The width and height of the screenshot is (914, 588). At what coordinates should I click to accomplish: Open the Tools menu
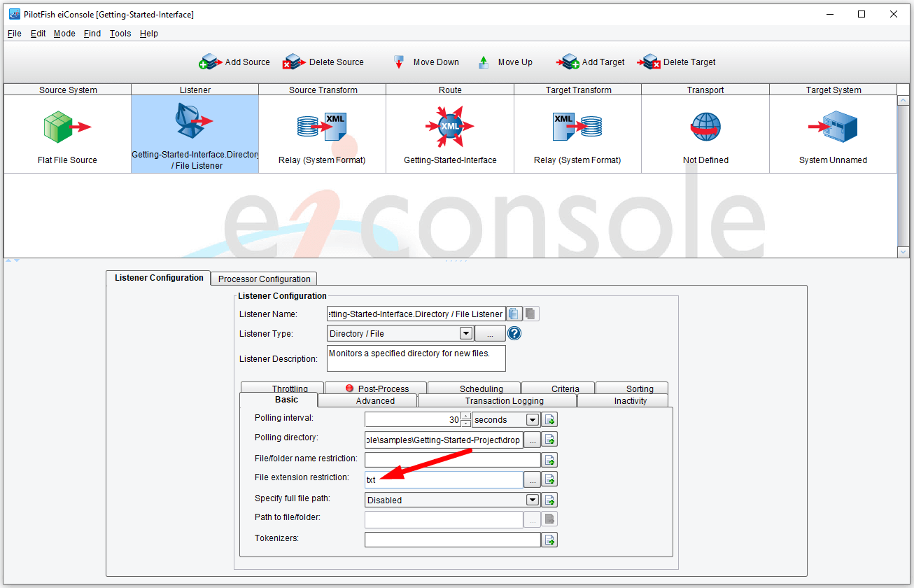120,34
